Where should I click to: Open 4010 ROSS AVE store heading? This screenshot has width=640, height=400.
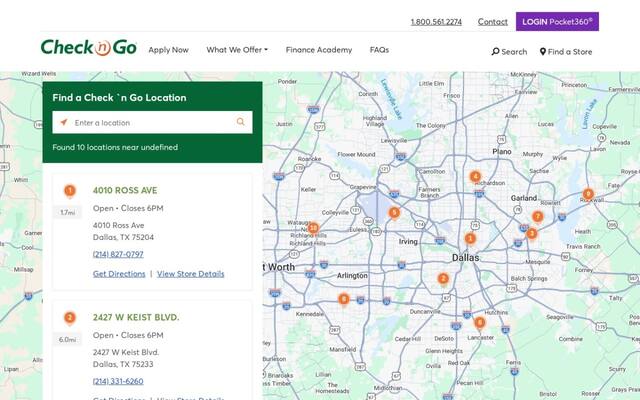click(125, 190)
